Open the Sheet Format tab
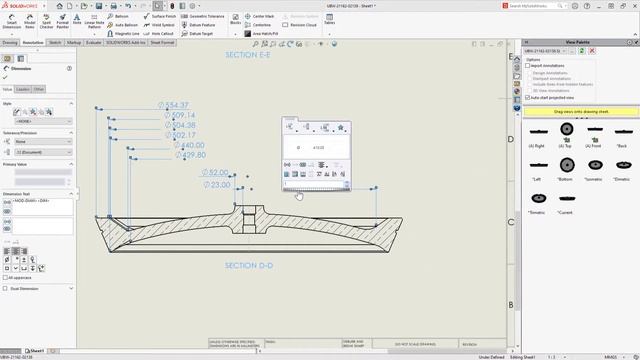This screenshot has height=360, width=640. (x=162, y=43)
